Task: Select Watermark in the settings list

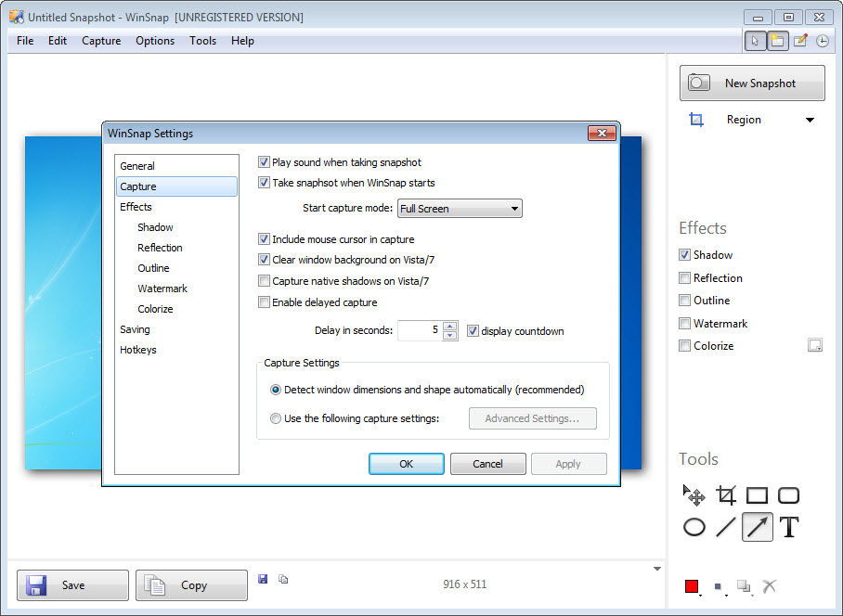Action: tap(162, 289)
